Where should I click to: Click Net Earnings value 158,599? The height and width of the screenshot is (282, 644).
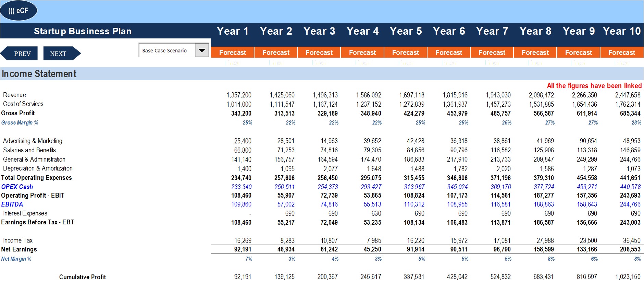544,249
